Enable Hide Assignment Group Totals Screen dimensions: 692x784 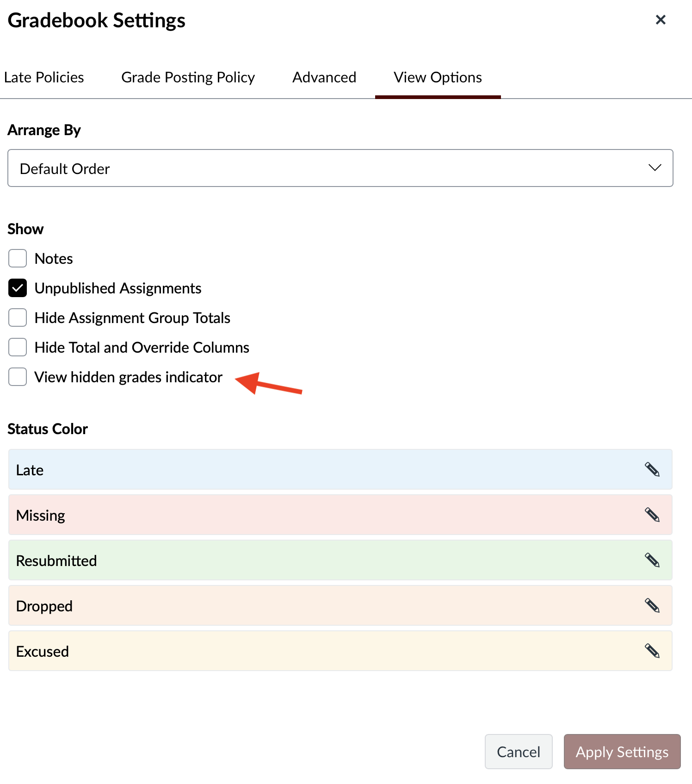(17, 317)
